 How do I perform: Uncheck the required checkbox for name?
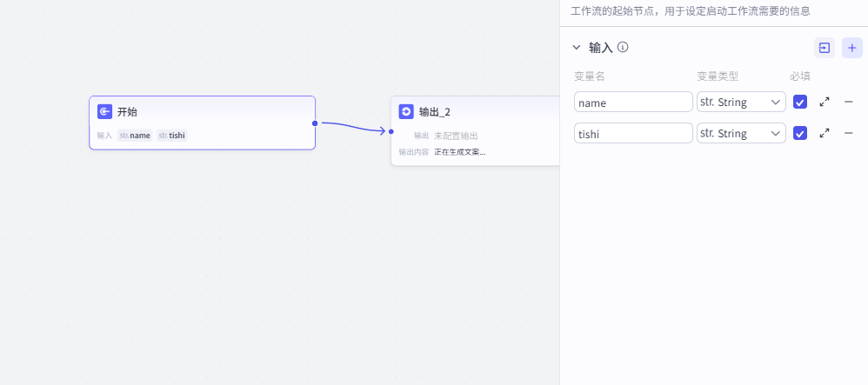(800, 102)
